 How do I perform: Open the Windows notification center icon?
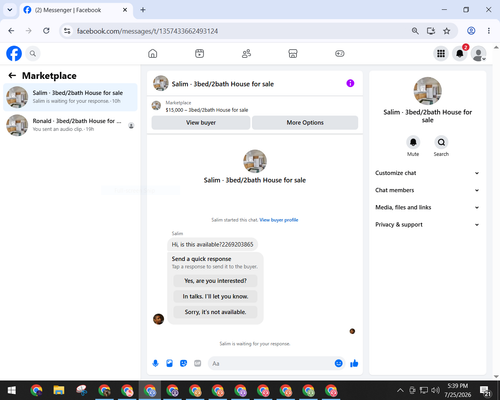click(x=485, y=390)
